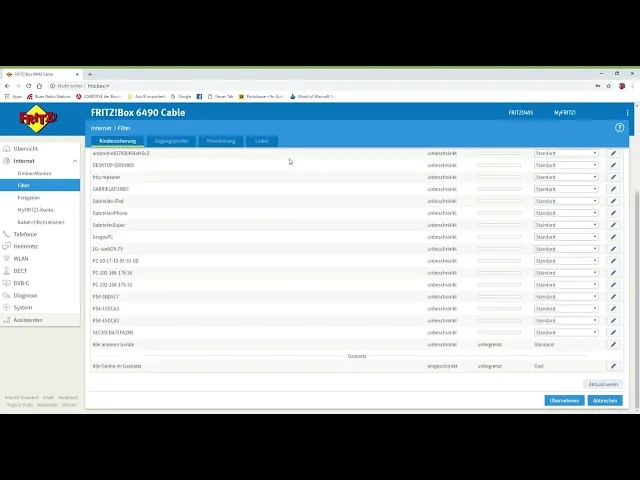Edit the 'Alle anderen Geräte' row
The height and width of the screenshot is (480, 640).
[x=613, y=344]
